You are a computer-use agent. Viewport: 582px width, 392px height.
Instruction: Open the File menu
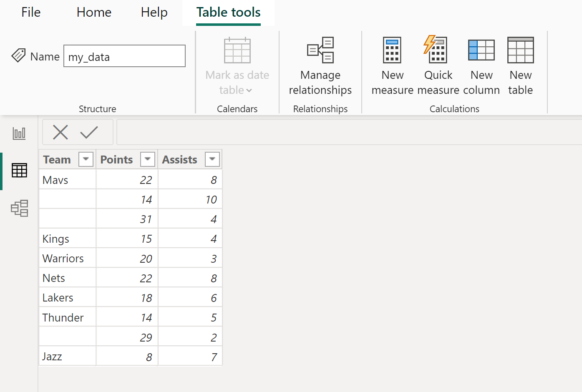30,12
